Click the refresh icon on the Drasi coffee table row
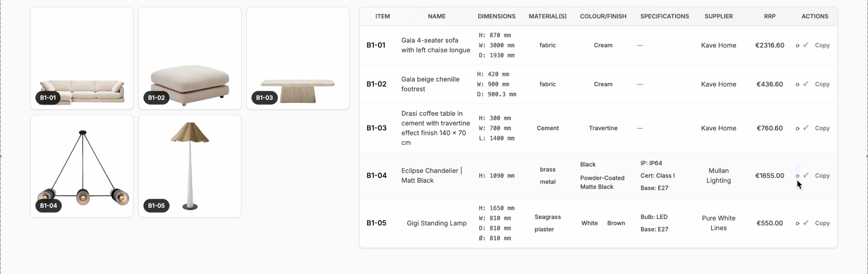868x274 pixels. [797, 128]
